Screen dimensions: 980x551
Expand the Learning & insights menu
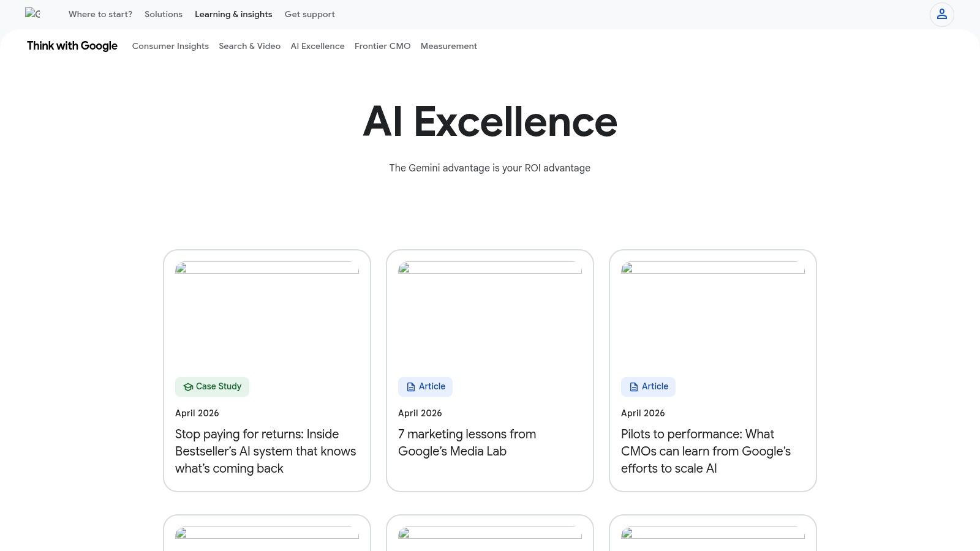tap(233, 14)
